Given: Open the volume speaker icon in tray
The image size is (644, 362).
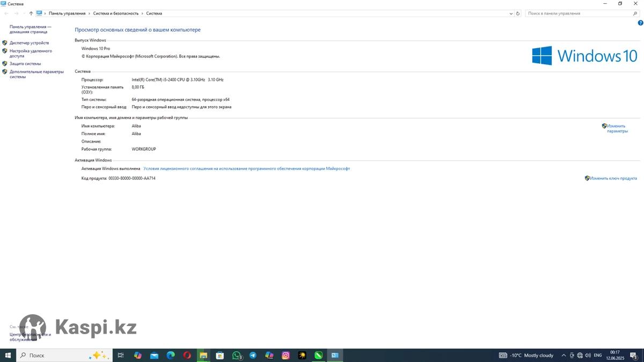Looking at the screenshot, I should [588, 355].
